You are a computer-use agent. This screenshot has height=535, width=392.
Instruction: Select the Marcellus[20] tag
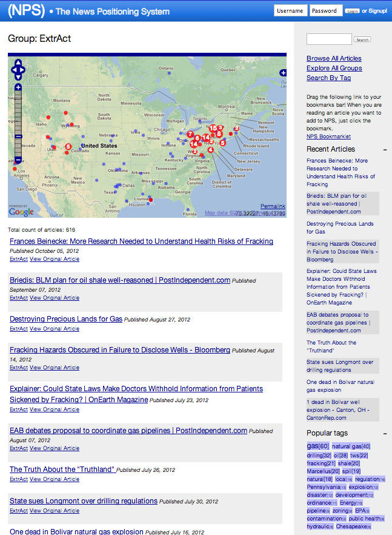[x=323, y=471]
